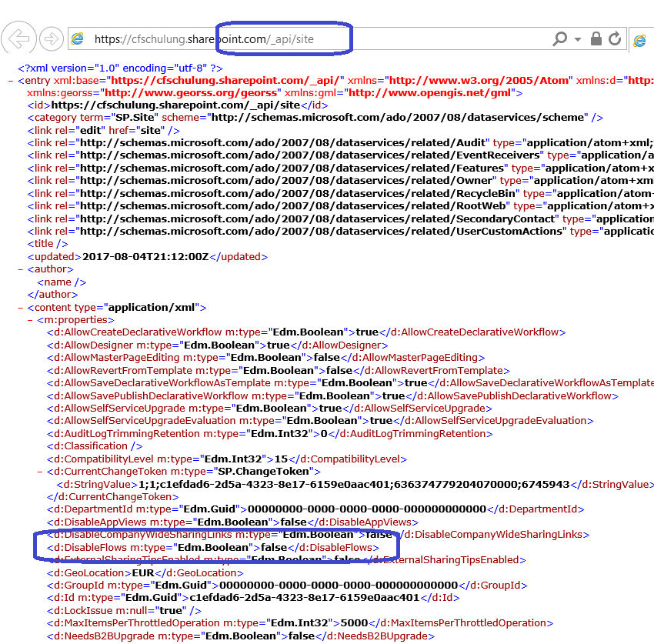This screenshot has height=644, width=654.
Task: Click the empty title tag line
Action: 48,244
